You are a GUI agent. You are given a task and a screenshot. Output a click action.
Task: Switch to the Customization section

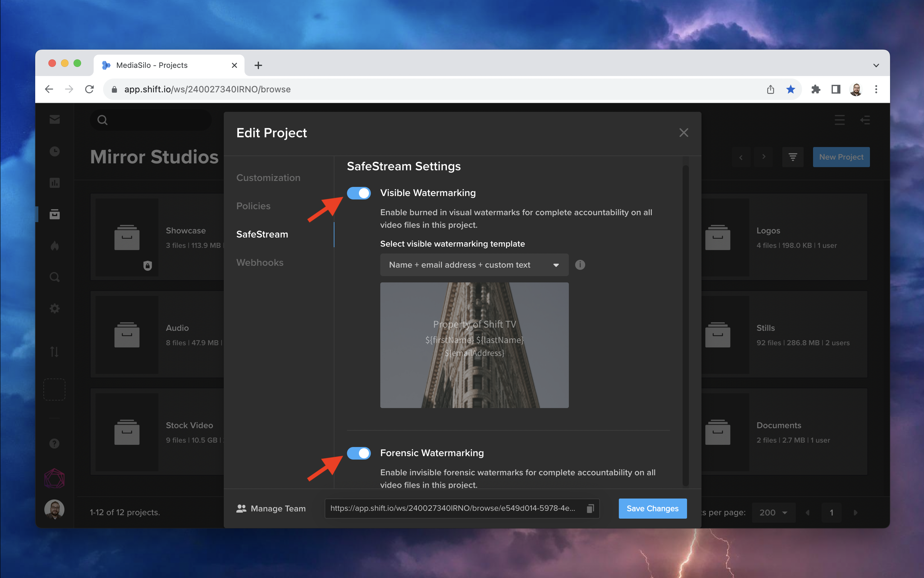pyautogui.click(x=268, y=178)
